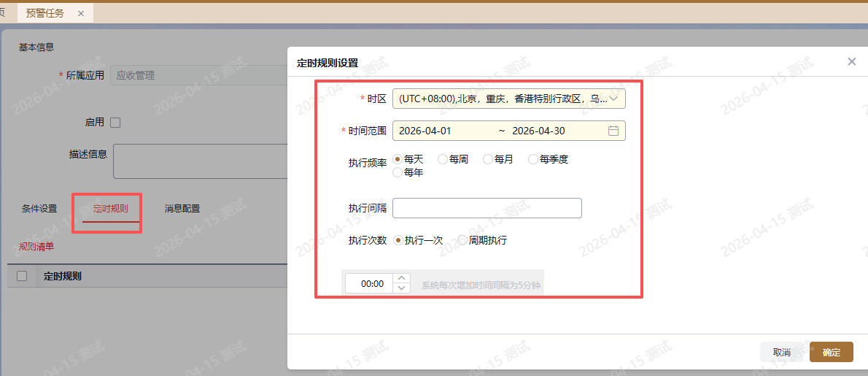868x376 pixels.
Task: Close the 预警任务 tab
Action: [80, 13]
